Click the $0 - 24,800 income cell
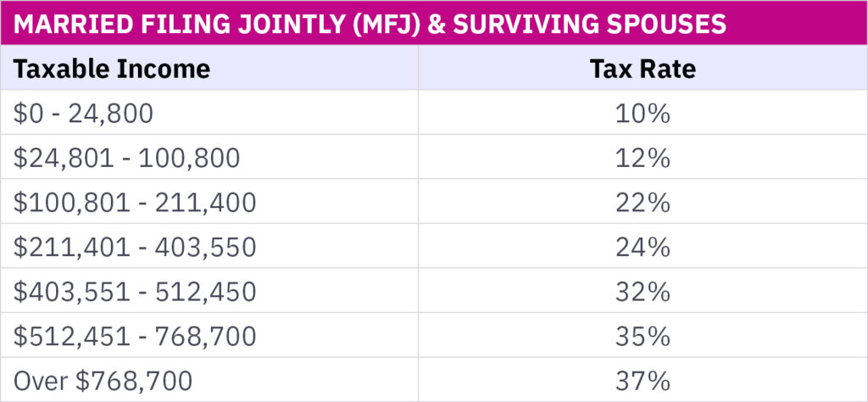This screenshot has width=868, height=402. 83,113
